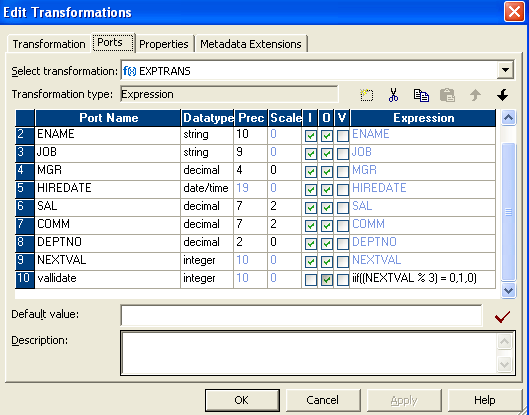Click the date/time datatype cell for HIREDATE
This screenshot has width=529, height=415.
(207, 189)
